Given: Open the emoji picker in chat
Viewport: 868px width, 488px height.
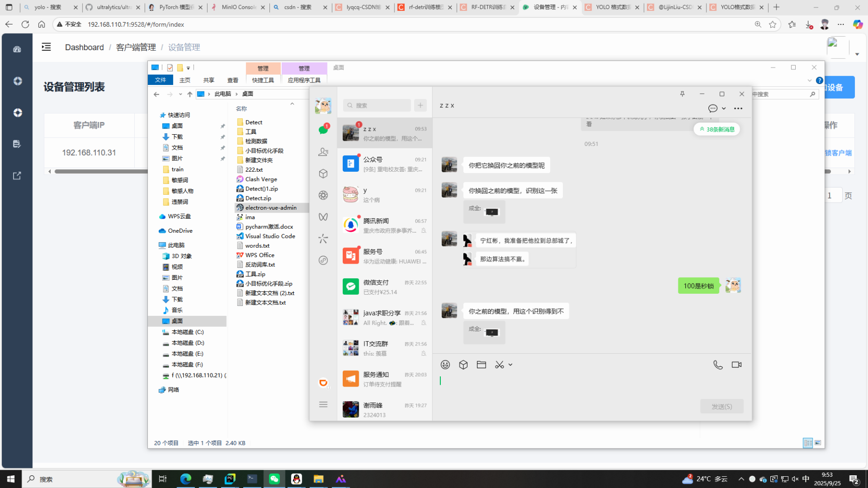Looking at the screenshot, I should [445, 365].
